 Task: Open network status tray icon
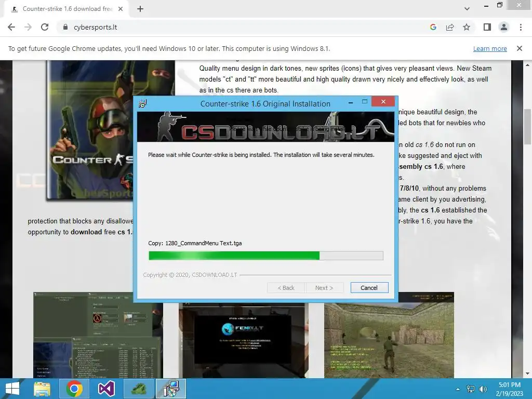pos(471,389)
